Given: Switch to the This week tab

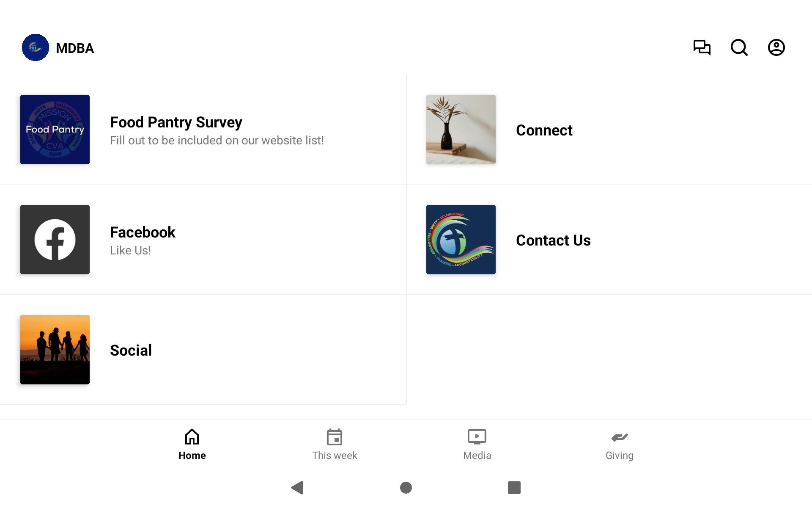Looking at the screenshot, I should click(335, 444).
